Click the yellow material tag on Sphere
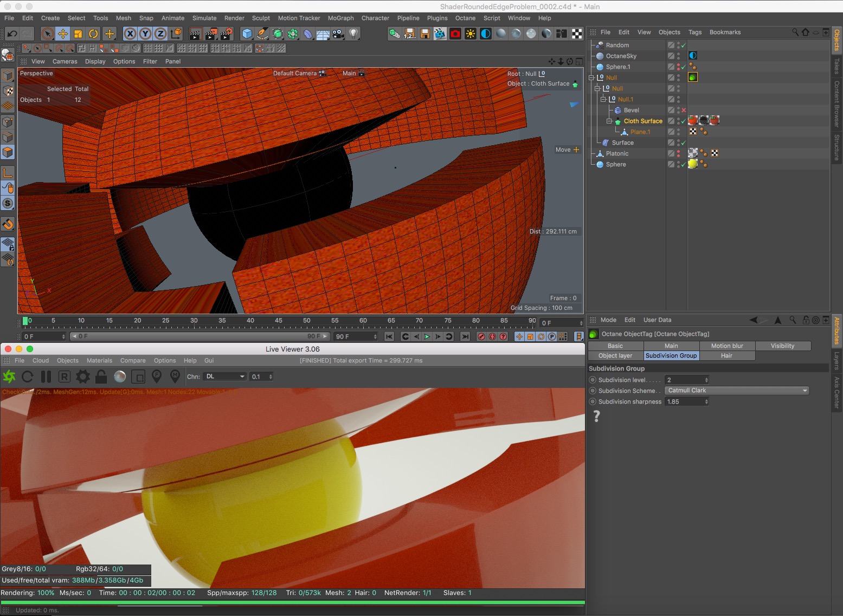 (693, 164)
